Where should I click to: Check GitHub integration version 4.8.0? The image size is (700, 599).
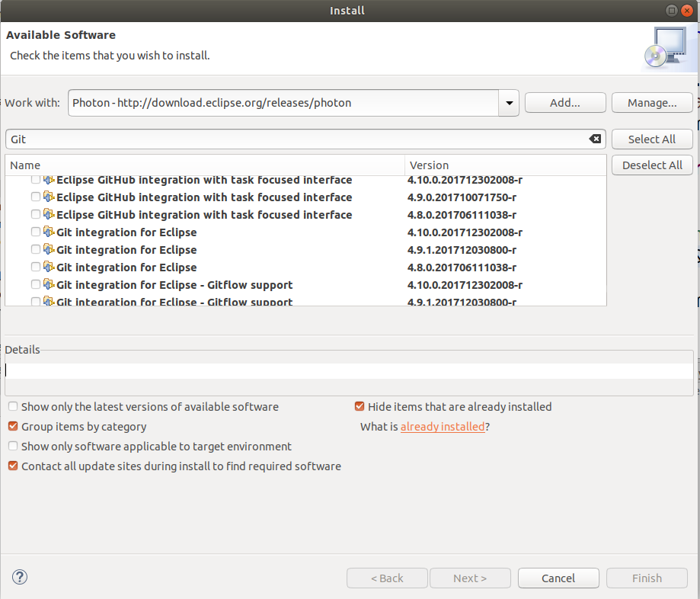tap(36, 214)
